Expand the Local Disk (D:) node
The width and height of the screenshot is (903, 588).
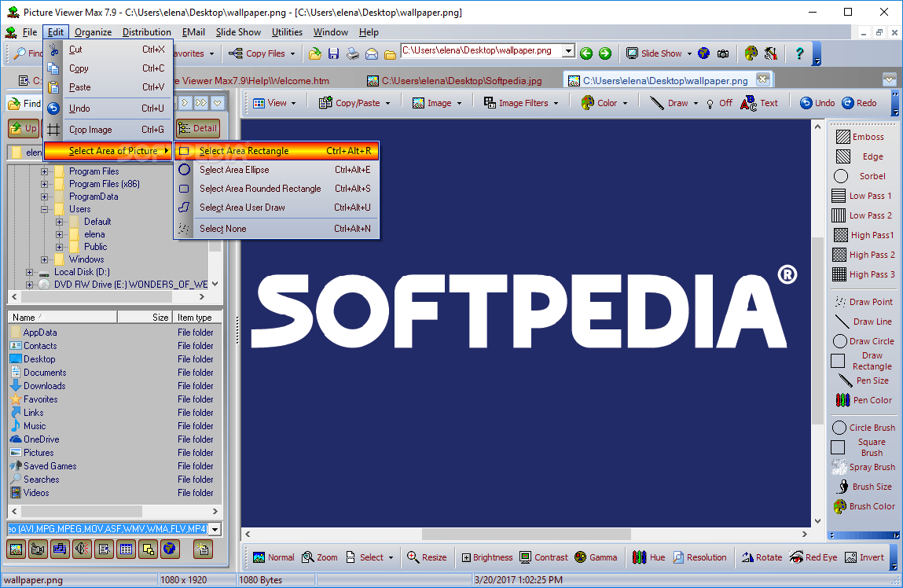click(x=29, y=273)
